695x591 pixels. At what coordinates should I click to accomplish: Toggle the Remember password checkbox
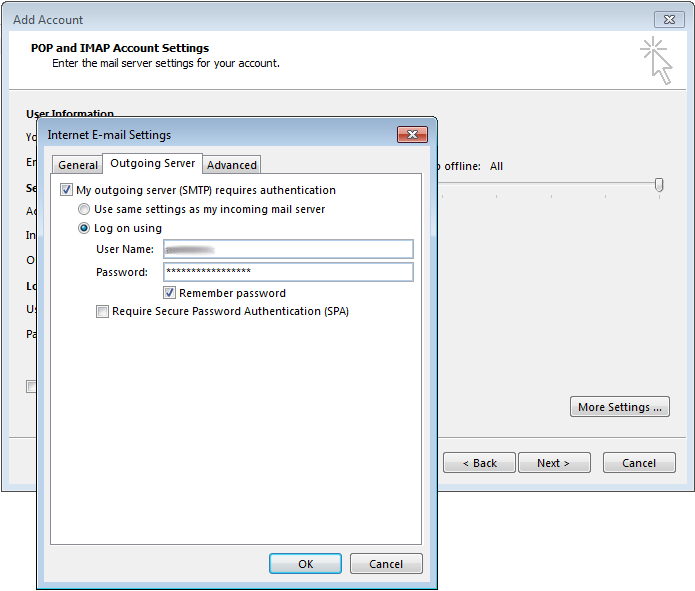click(x=170, y=293)
